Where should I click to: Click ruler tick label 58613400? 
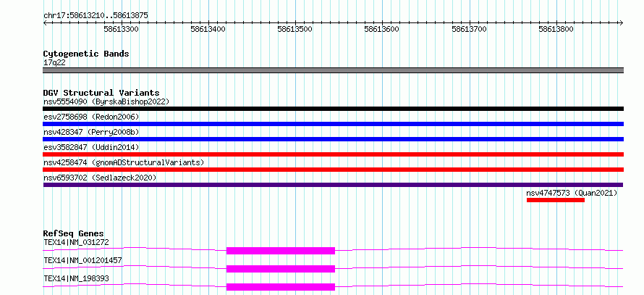pos(208,29)
